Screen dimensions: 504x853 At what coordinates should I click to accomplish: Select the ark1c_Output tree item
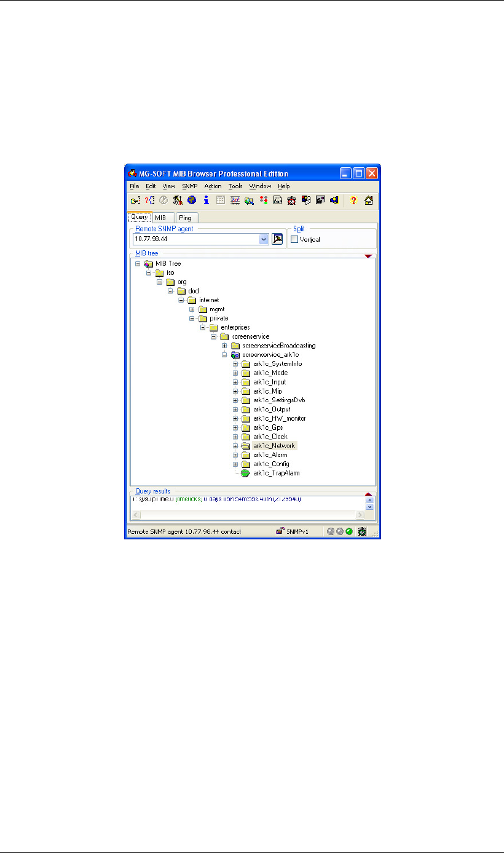click(x=272, y=410)
